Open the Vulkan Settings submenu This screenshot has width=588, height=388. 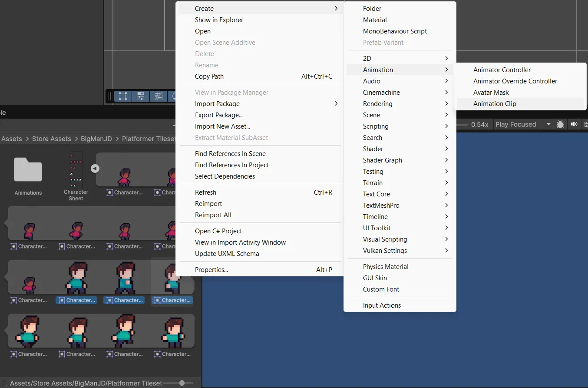pyautogui.click(x=400, y=251)
